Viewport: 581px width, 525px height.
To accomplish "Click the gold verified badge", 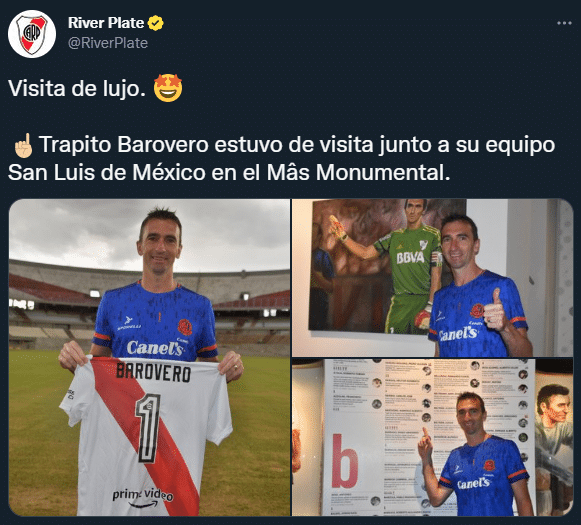I will click(156, 23).
